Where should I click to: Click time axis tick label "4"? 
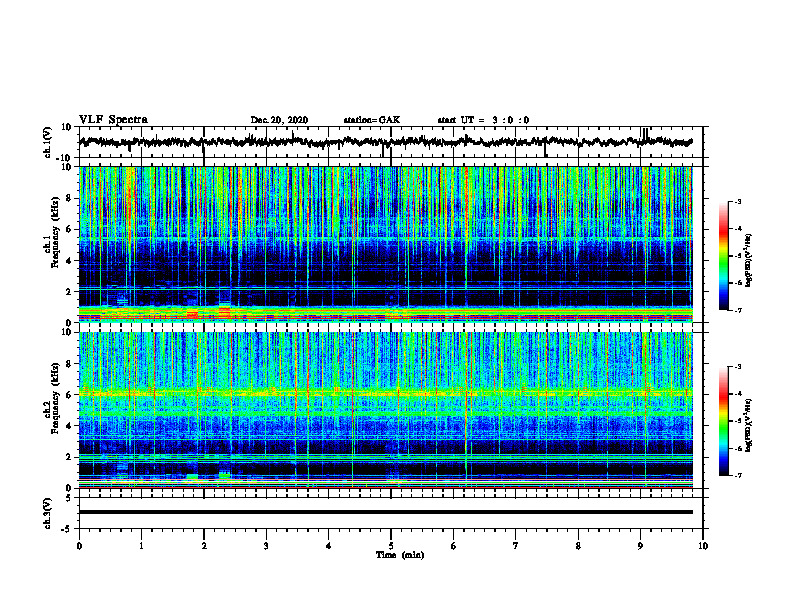(x=328, y=546)
